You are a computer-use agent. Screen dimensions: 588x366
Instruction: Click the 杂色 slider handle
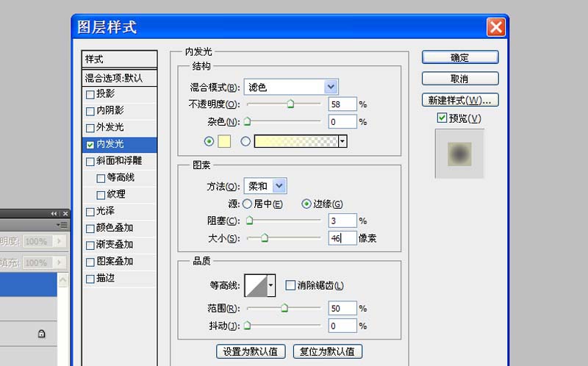(x=247, y=121)
